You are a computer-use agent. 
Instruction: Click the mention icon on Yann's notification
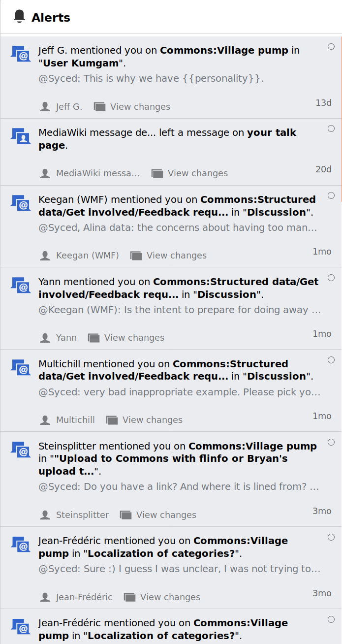(20, 286)
